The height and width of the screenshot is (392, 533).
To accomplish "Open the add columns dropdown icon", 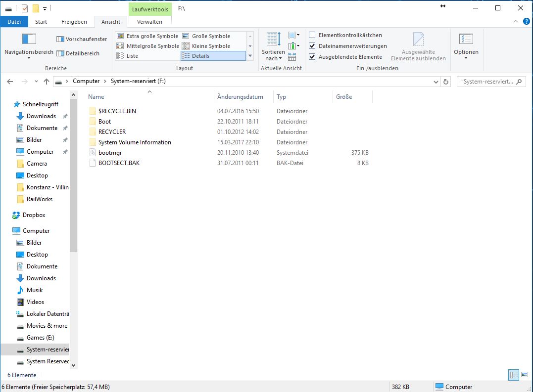I will (x=293, y=46).
